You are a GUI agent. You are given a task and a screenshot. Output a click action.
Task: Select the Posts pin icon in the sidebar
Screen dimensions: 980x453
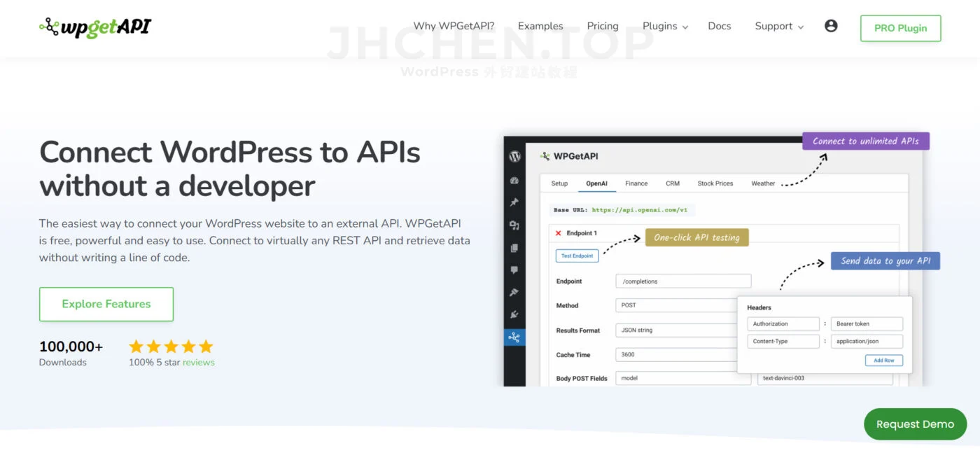(x=514, y=203)
